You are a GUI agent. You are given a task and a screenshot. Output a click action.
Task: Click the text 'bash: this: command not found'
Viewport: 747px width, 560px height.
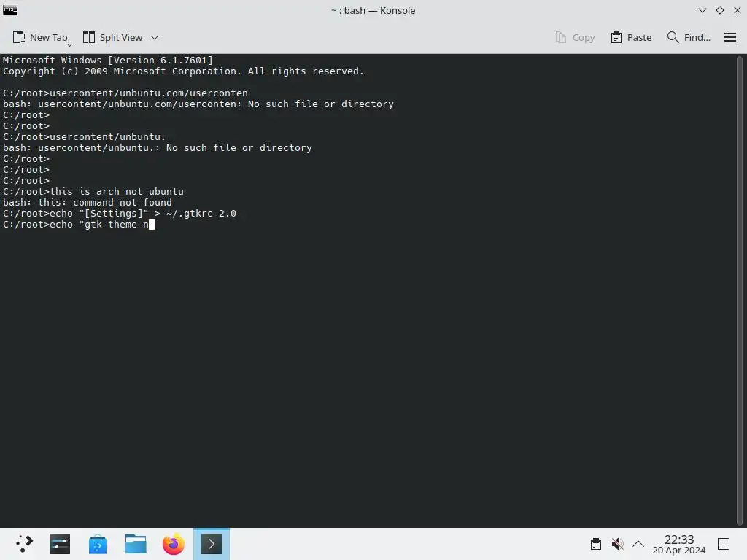[88, 203]
